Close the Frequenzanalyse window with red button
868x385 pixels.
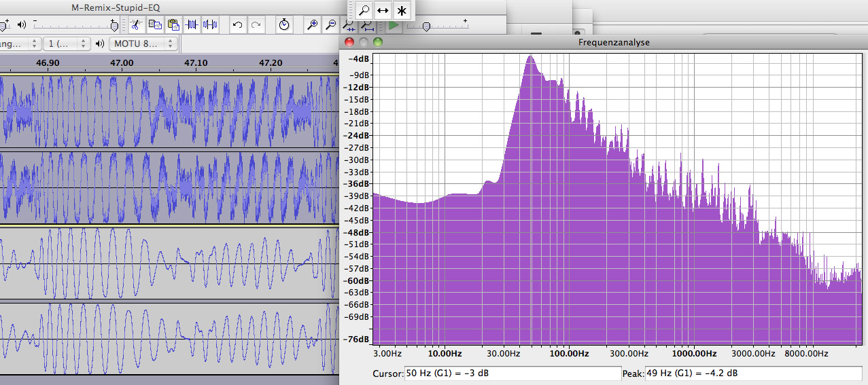pyautogui.click(x=349, y=42)
